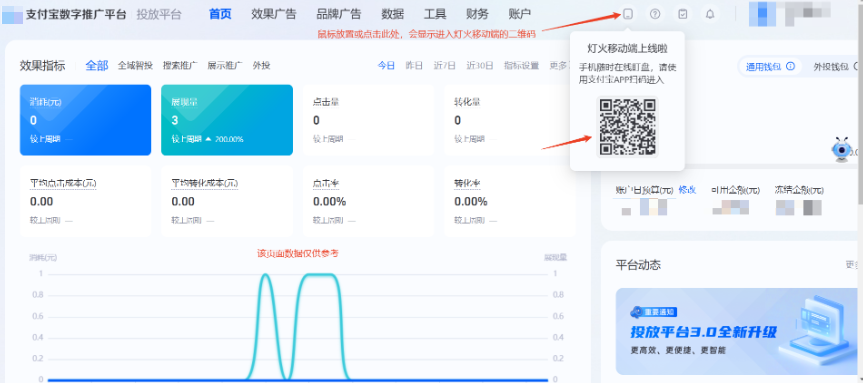The image size is (863, 383).
Task: Open the help question-mark icon
Action: click(x=655, y=14)
